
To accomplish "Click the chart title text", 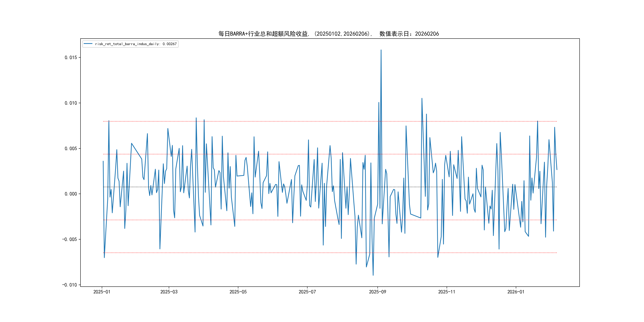I will (x=329, y=34).
